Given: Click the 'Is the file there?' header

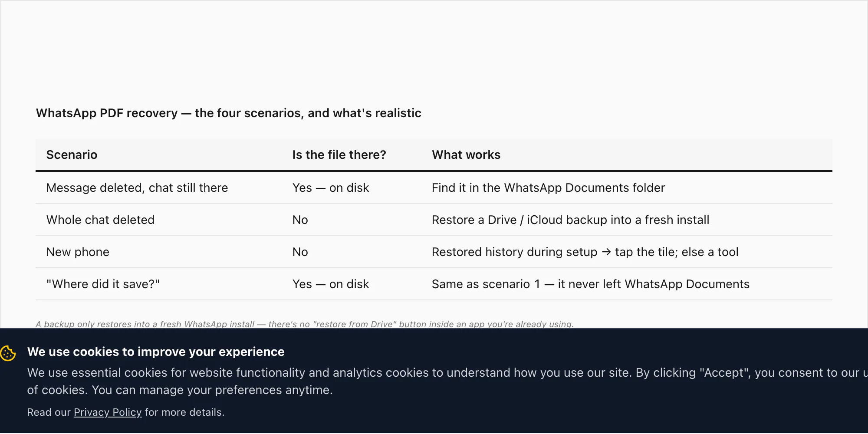Looking at the screenshot, I should click(339, 155).
